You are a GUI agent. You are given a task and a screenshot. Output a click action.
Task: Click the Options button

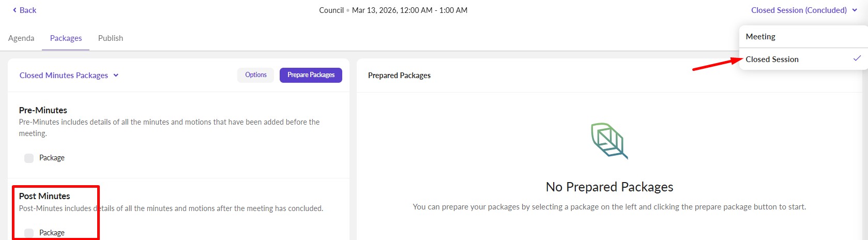(256, 75)
